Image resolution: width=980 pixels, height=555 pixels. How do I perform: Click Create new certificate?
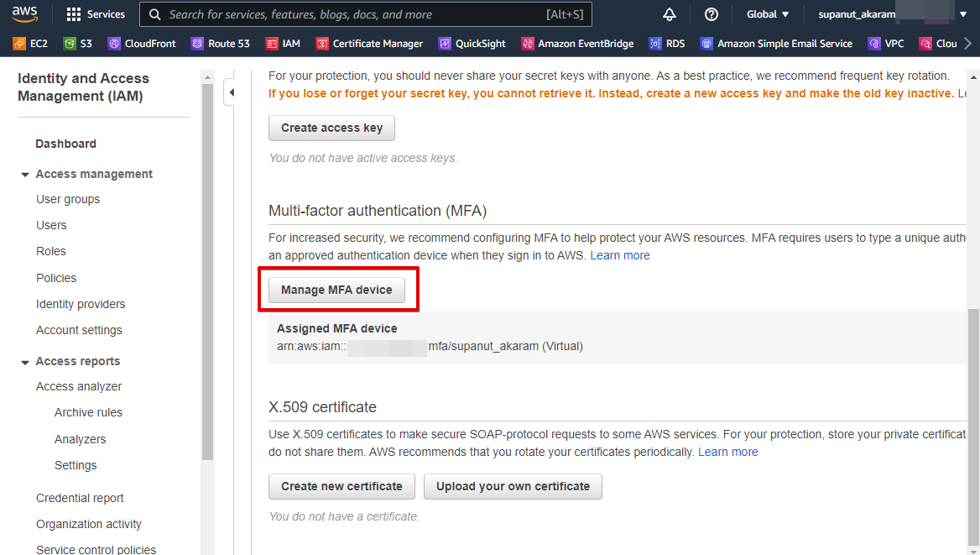[341, 486]
